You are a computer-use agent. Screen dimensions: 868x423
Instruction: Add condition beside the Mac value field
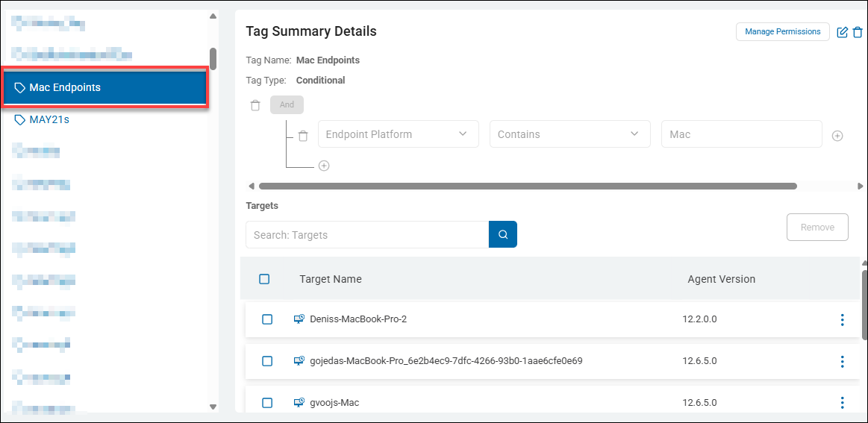point(837,136)
